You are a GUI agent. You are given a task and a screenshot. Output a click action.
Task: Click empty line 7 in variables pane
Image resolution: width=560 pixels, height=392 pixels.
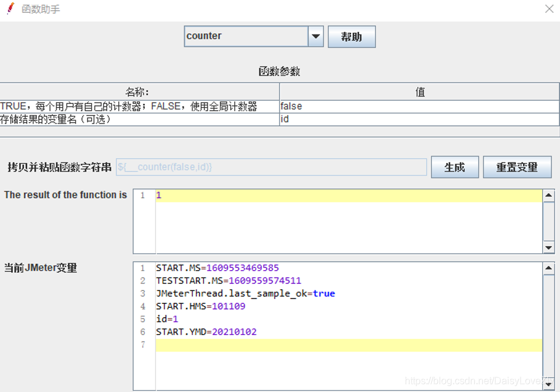(349, 345)
